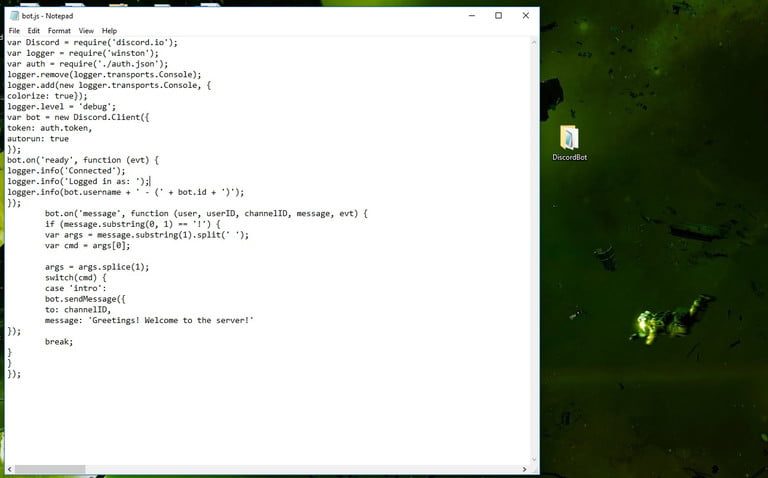
Task: Click the horizontal scrollbar left arrow
Action: coord(10,468)
